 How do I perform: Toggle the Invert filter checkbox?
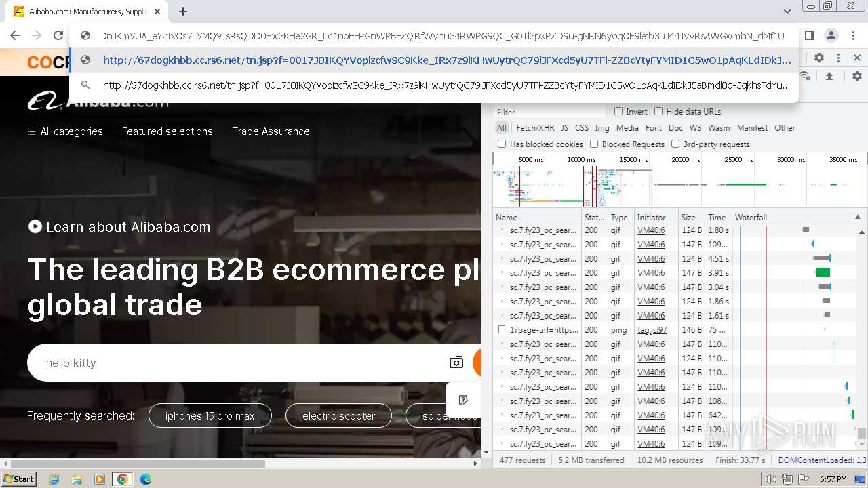pyautogui.click(x=618, y=112)
